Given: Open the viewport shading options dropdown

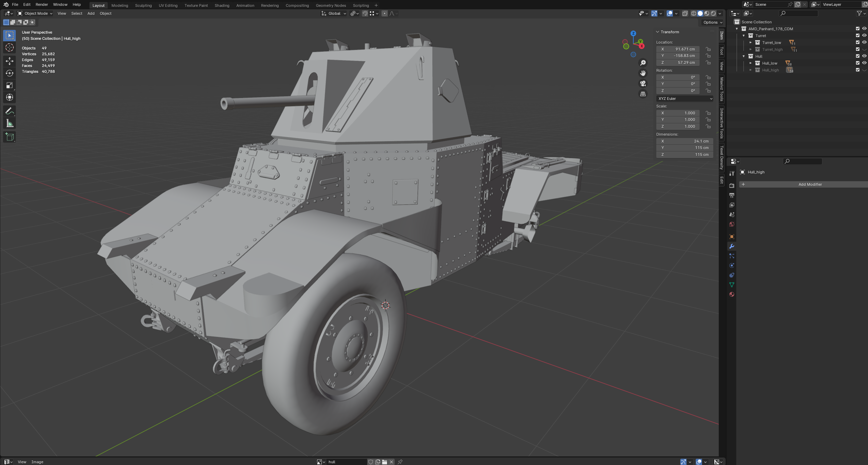Looking at the screenshot, I should point(720,13).
